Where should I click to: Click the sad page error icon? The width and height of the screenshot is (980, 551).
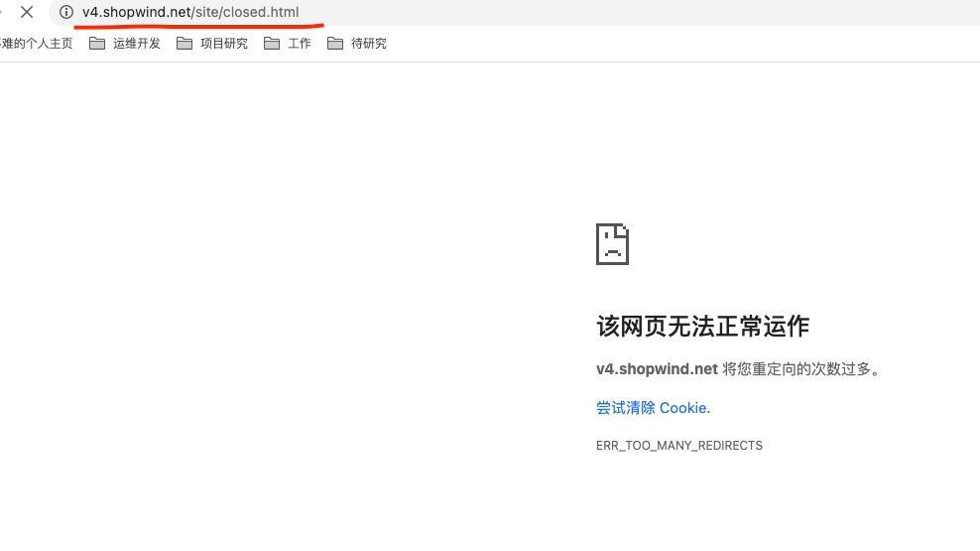point(613,244)
